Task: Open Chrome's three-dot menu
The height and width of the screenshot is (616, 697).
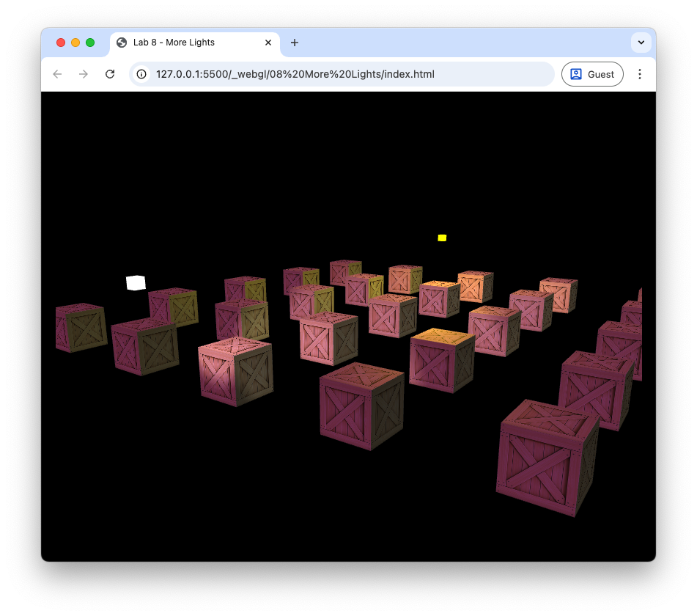Action: 639,74
